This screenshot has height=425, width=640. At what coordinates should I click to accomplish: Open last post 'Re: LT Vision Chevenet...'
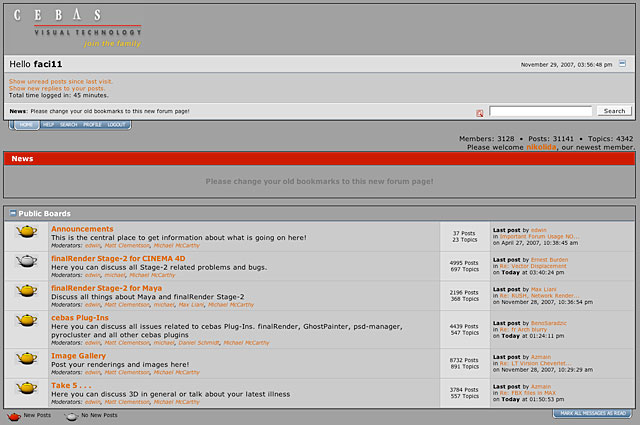tap(536, 363)
